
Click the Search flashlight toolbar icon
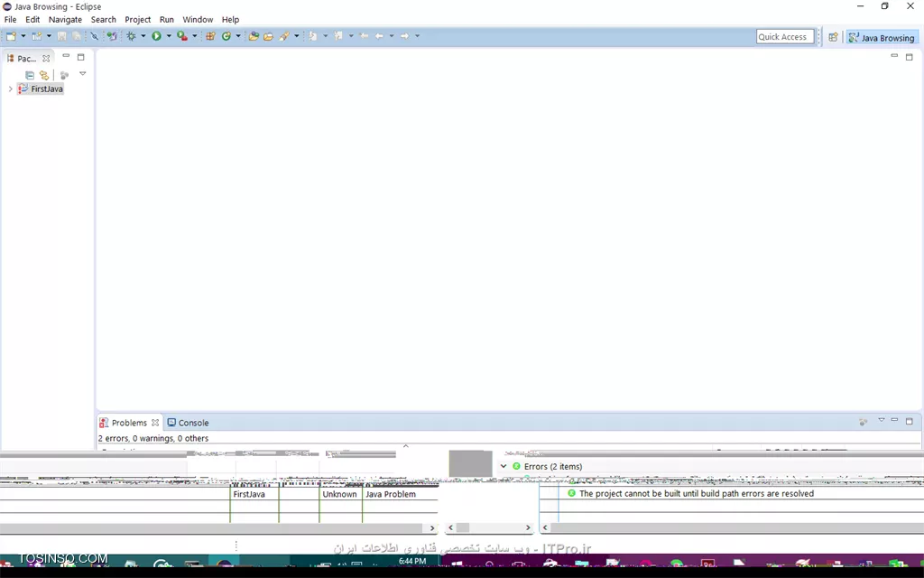click(x=284, y=36)
